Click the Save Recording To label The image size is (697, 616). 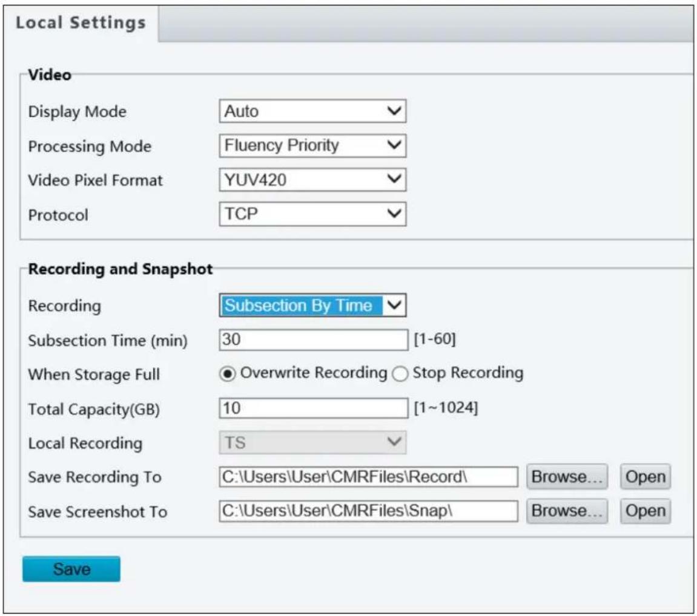coord(94,477)
